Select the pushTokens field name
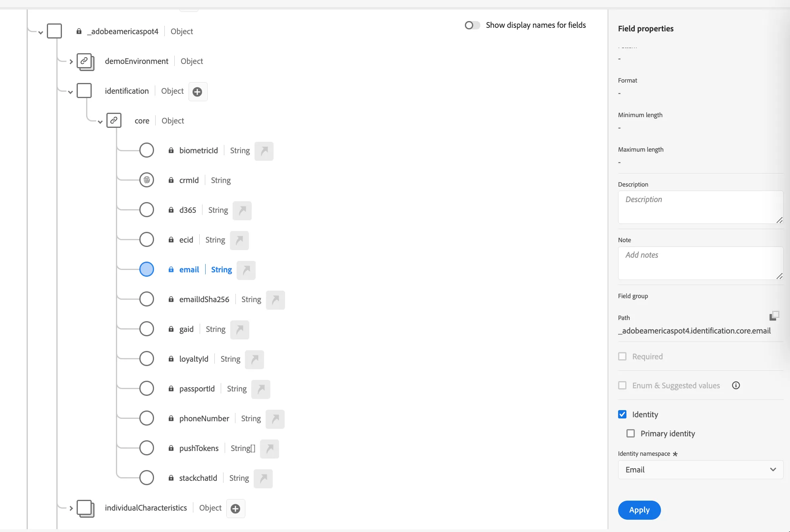Screen dimensions: 790x532 click(199, 448)
